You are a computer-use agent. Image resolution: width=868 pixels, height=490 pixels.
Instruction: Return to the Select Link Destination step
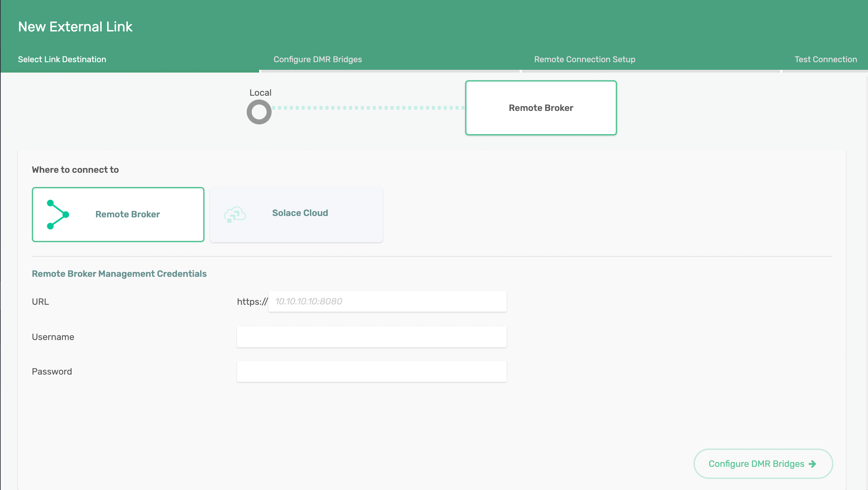pyautogui.click(x=62, y=59)
